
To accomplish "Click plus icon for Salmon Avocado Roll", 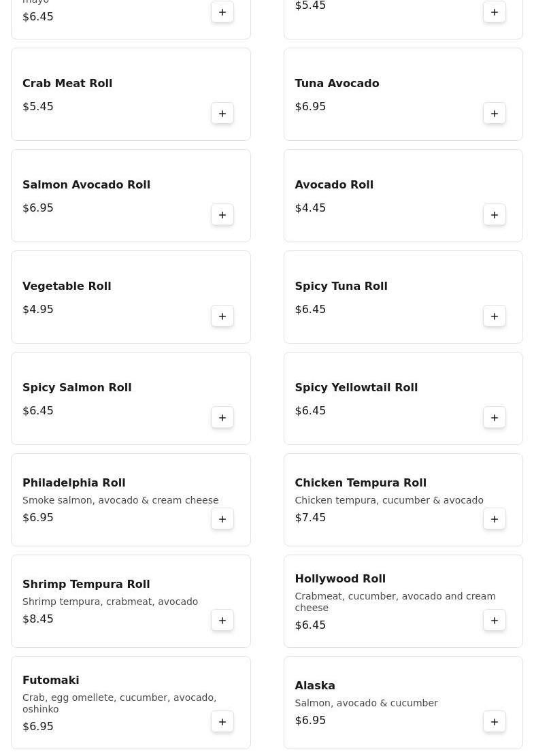I will [222, 215].
